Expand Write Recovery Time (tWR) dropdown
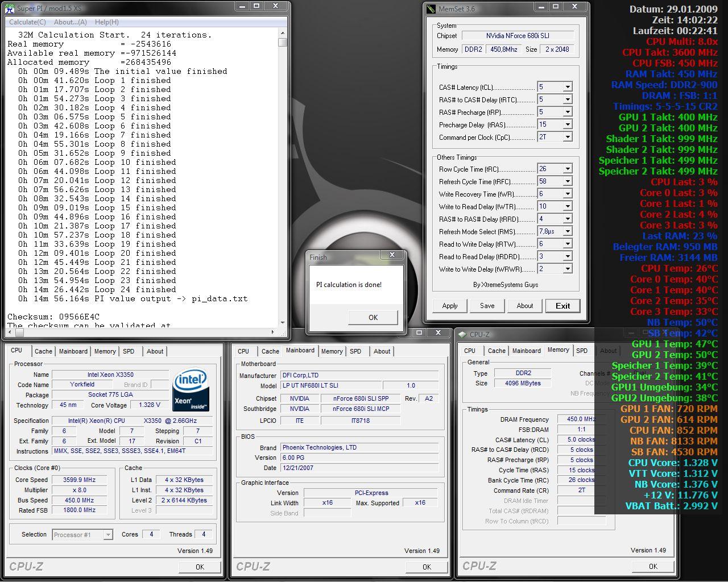728x582 pixels. (x=567, y=194)
